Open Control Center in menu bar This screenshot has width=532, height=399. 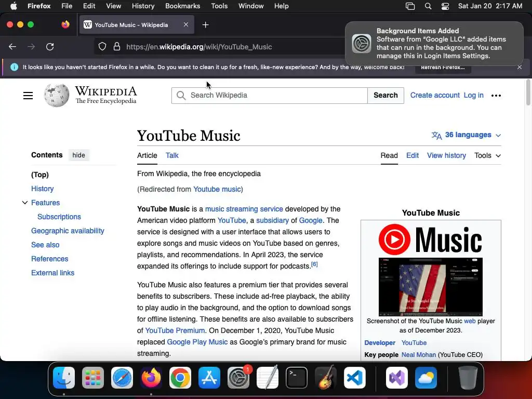pos(445,6)
